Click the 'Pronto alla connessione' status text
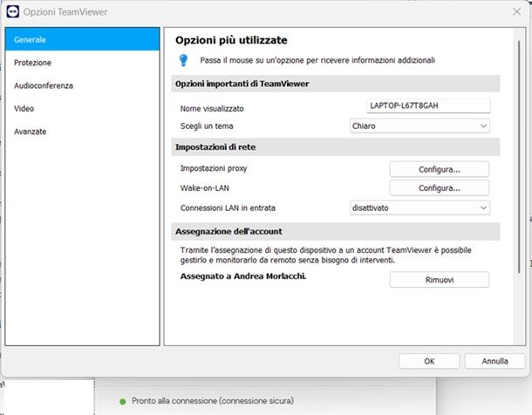Image resolution: width=532 pixels, height=415 pixels. pyautogui.click(x=213, y=401)
